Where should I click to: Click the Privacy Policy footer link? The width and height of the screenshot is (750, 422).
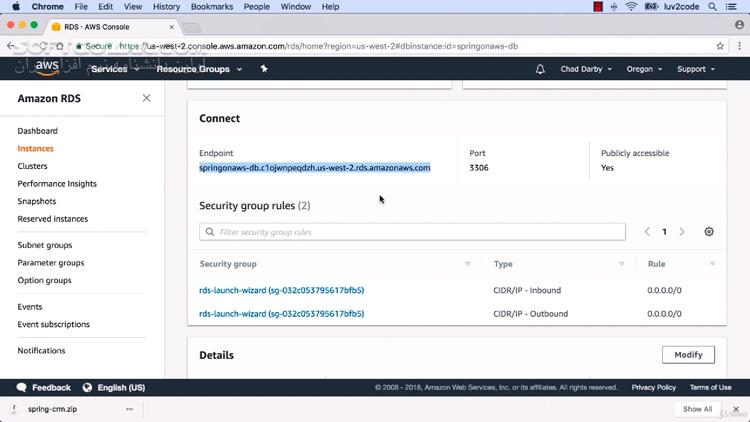coord(653,388)
